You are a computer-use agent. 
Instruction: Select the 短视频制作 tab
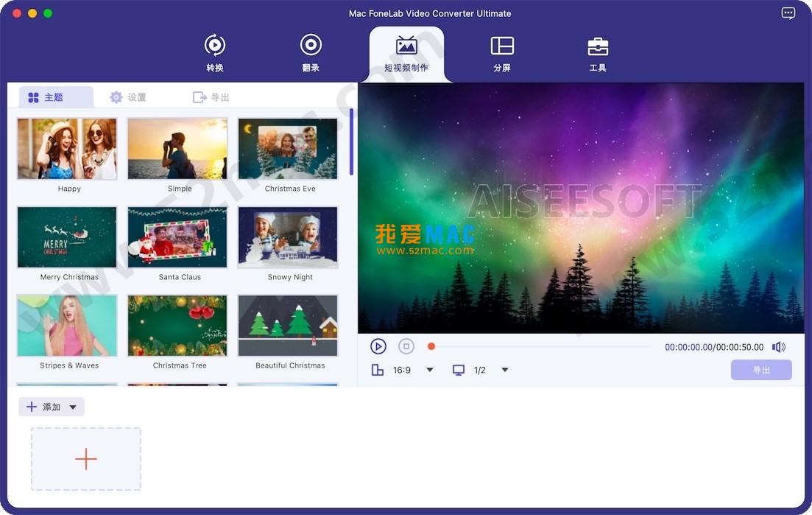[x=406, y=54]
